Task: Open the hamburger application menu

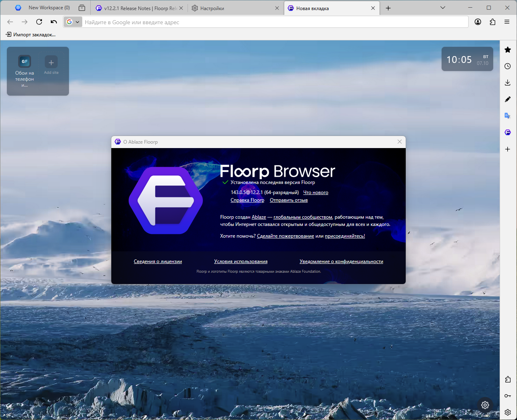Action: pos(507,22)
